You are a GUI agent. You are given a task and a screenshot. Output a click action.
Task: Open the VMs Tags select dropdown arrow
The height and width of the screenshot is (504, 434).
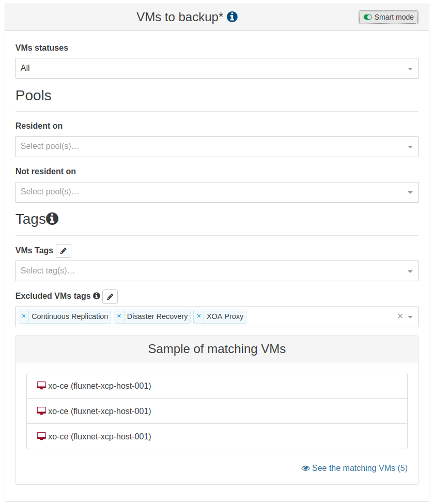[x=410, y=271]
